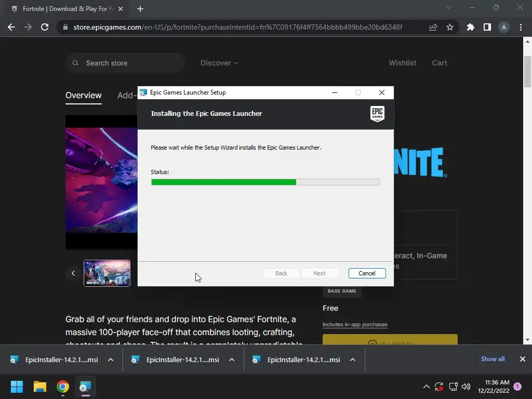
Task: Click the address bar URL
Action: pos(237,27)
